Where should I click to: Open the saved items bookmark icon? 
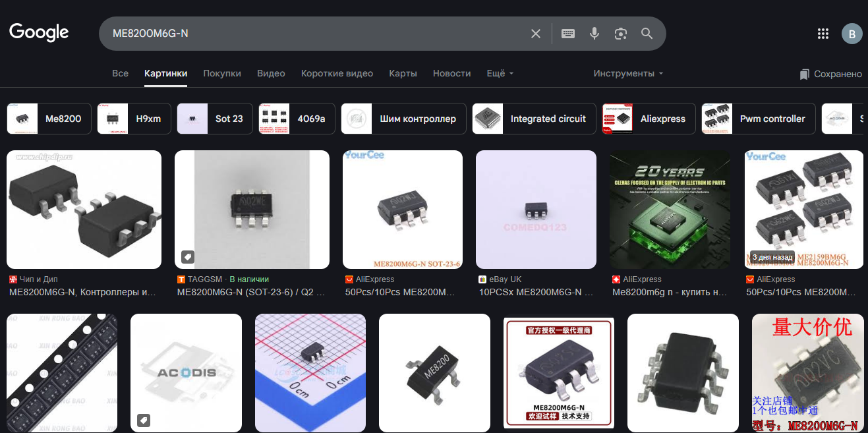[804, 74]
